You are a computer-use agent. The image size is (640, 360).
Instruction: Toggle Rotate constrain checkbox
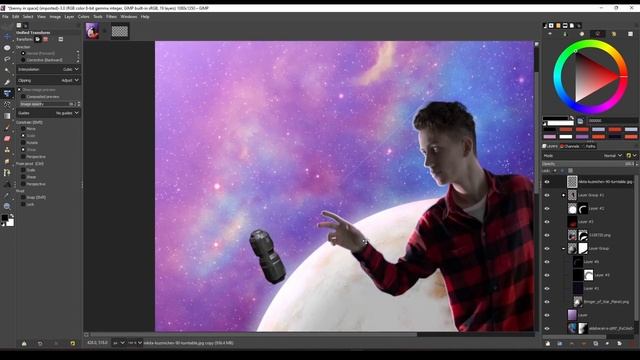[x=23, y=142]
